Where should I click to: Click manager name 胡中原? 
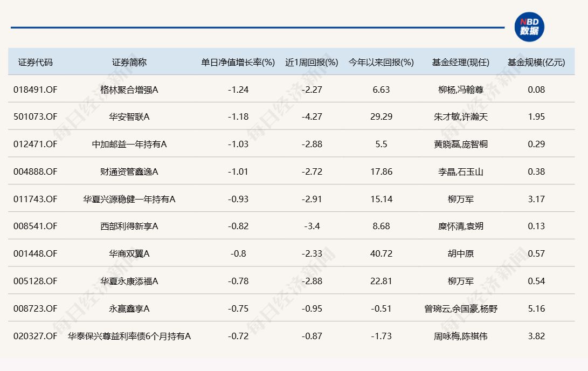pos(460,254)
